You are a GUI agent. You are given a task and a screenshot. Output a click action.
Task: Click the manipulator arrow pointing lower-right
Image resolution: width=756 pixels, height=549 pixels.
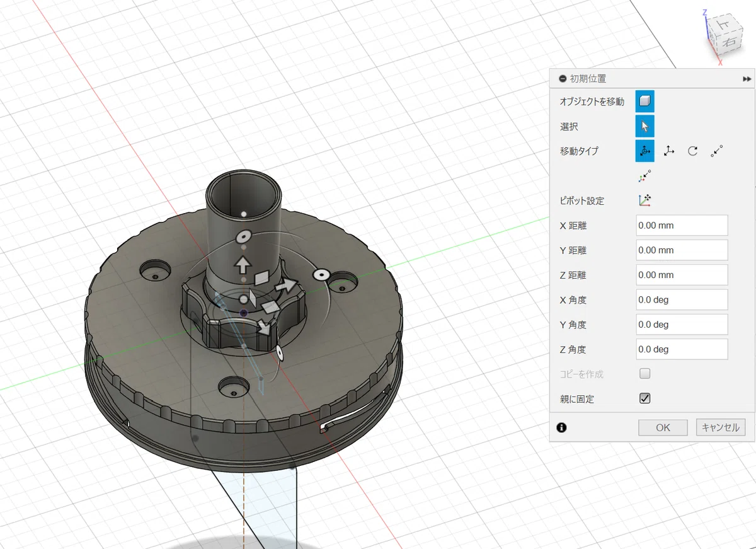click(263, 328)
